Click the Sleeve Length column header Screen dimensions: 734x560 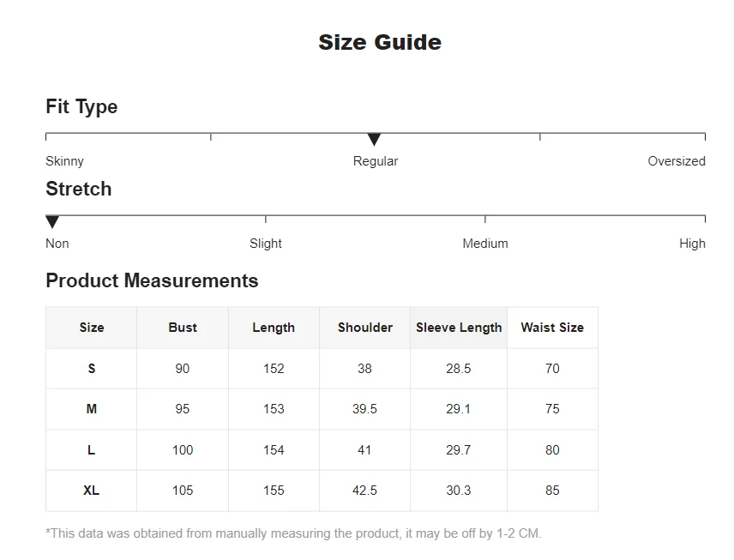[x=459, y=328]
